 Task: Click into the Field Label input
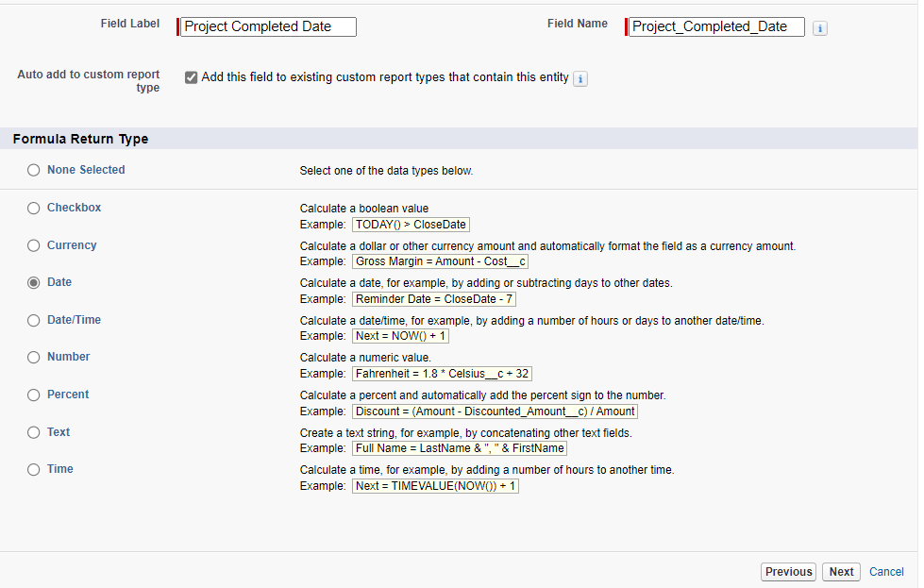[x=268, y=26]
